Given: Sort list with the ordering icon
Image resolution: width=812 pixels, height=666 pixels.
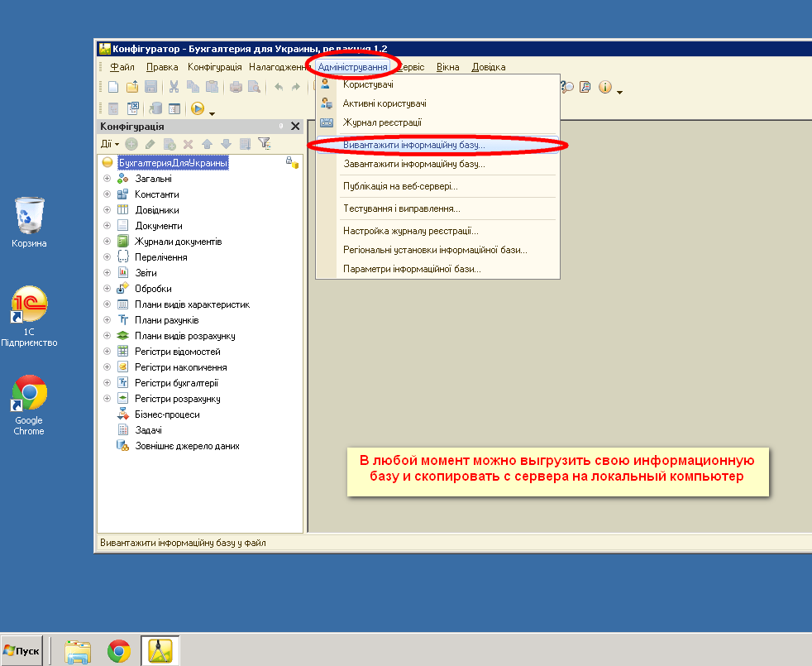Looking at the screenshot, I should tap(245, 144).
